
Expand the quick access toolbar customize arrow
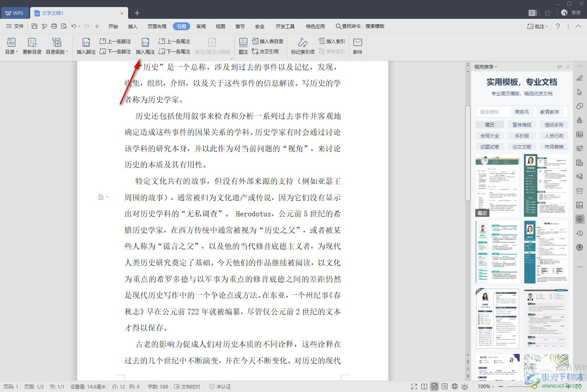tap(97, 26)
